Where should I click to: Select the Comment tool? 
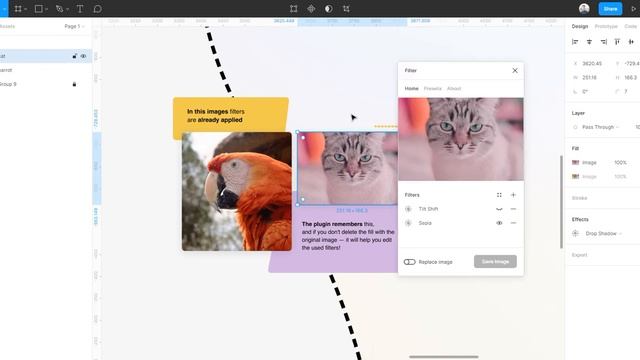tap(97, 9)
